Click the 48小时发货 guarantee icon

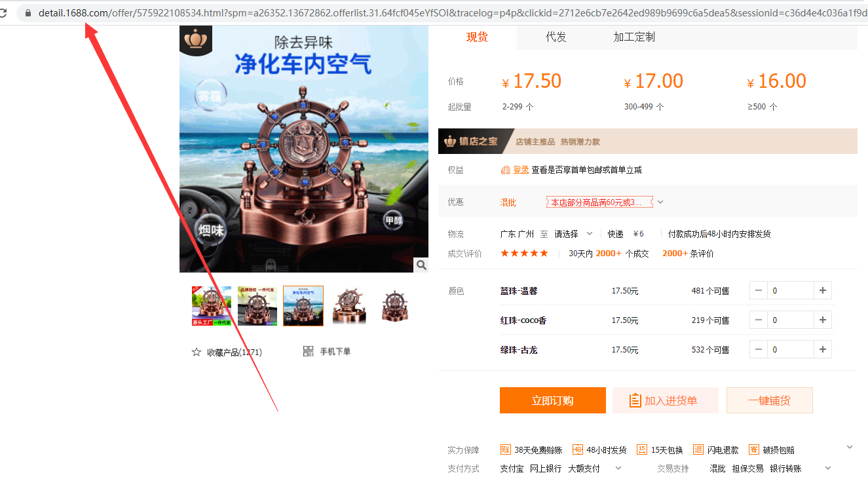[577, 449]
